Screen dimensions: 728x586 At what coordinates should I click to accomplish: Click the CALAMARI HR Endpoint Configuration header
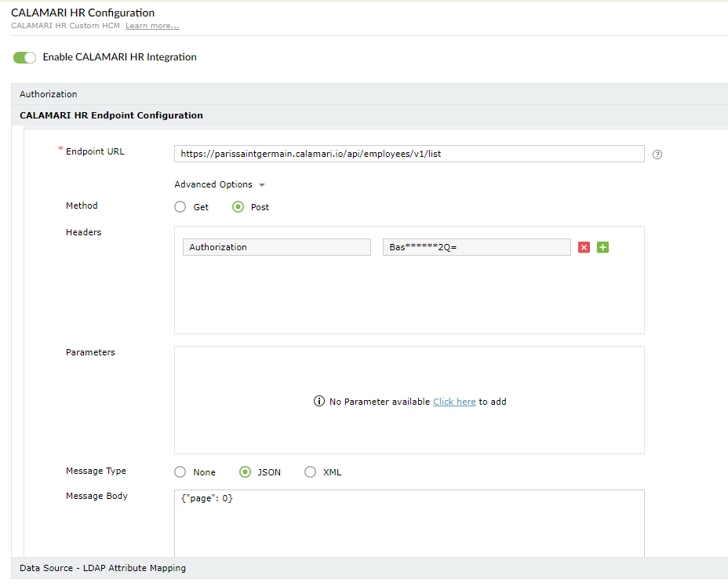pos(111,115)
